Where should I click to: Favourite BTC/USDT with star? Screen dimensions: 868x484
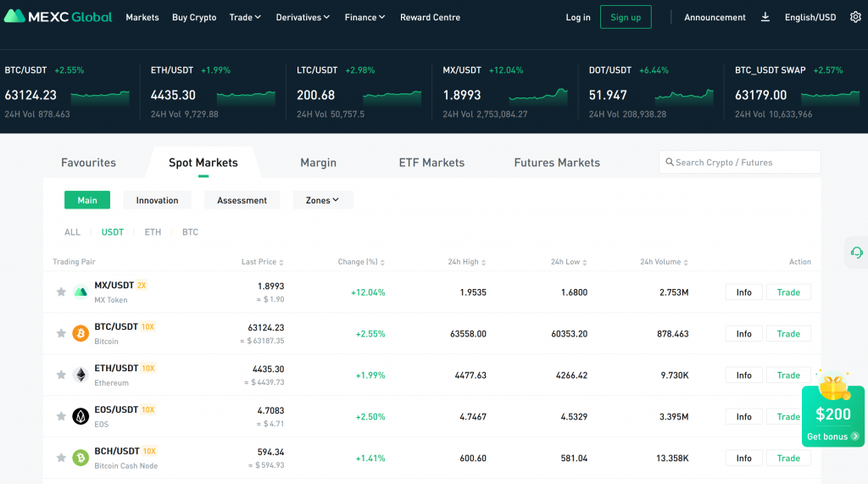point(61,333)
